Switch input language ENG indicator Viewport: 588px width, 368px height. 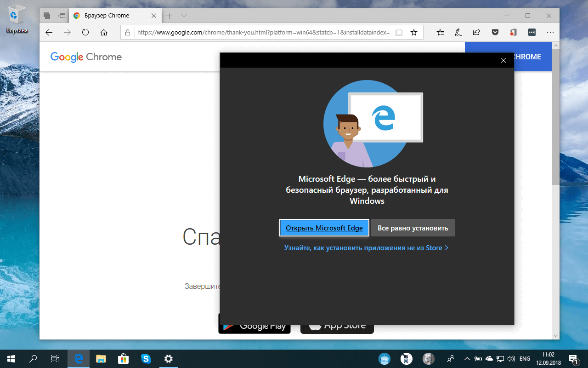(525, 359)
